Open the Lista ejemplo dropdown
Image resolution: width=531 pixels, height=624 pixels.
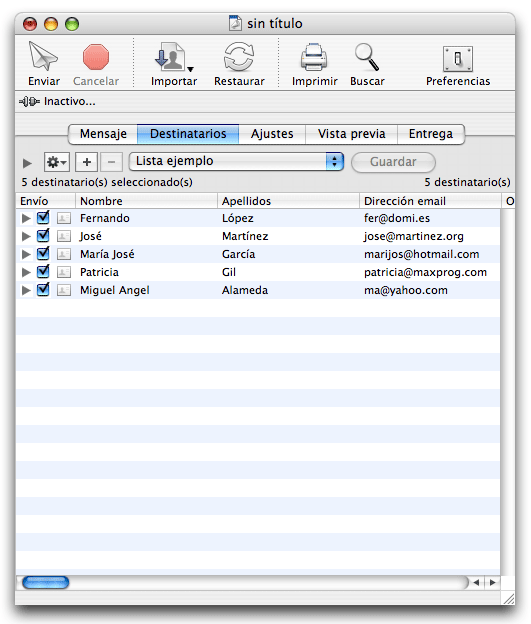coord(236,162)
